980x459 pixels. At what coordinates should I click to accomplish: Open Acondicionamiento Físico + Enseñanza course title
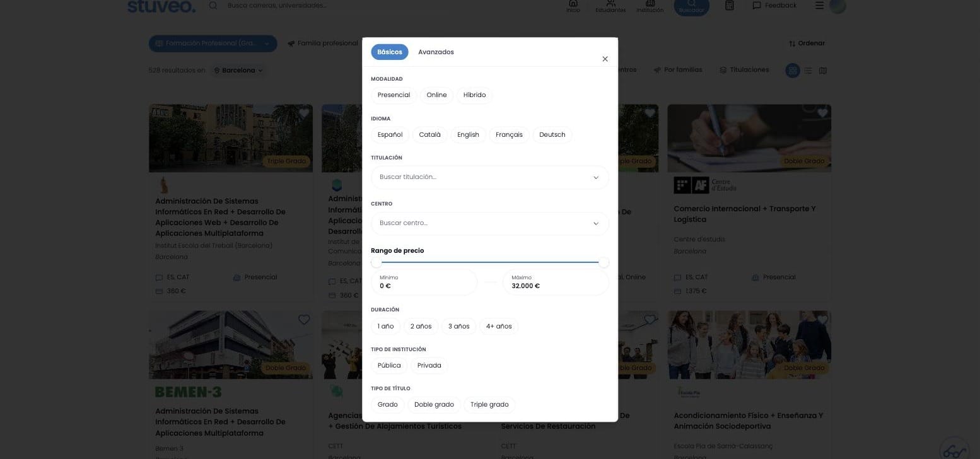pyautogui.click(x=748, y=421)
